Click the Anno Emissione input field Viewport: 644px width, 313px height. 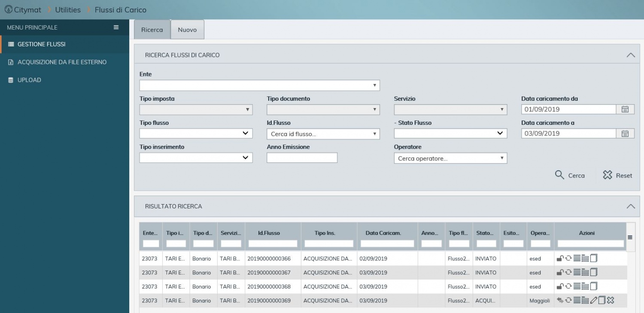(302, 158)
